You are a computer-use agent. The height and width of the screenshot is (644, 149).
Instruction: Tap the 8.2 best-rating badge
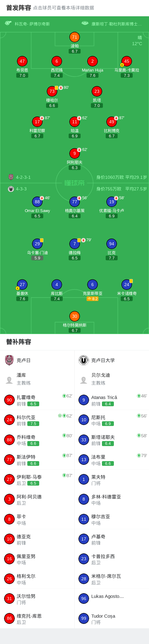(x=93, y=299)
